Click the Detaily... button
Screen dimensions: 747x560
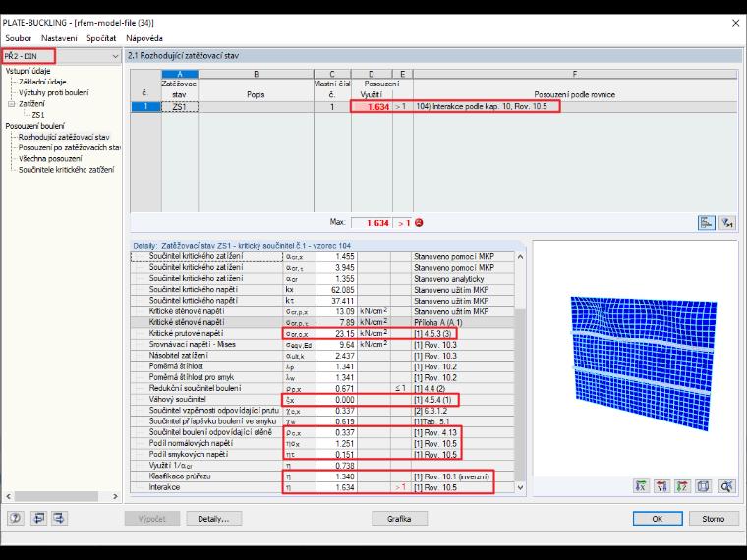pyautogui.click(x=214, y=519)
